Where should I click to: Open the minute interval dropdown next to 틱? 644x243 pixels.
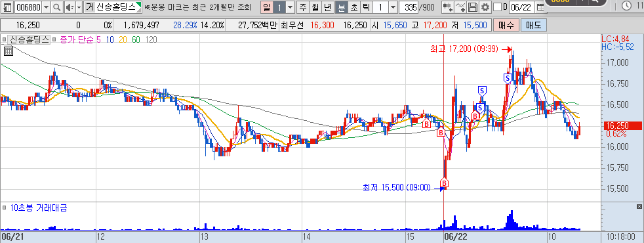[x=393, y=7]
